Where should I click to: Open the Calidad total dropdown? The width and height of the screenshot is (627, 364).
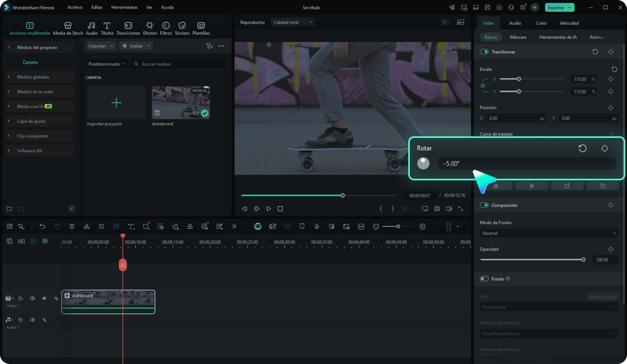(293, 22)
